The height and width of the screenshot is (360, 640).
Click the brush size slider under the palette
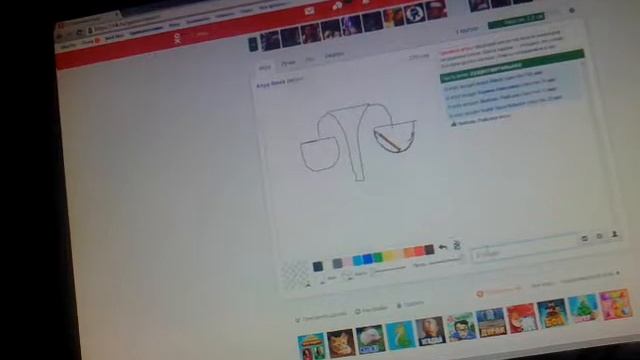pyautogui.click(x=389, y=269)
